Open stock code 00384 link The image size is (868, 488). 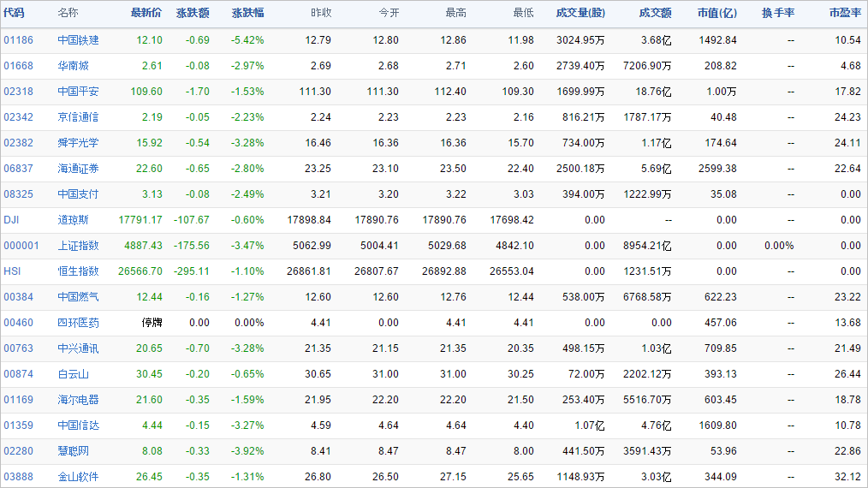pyautogui.click(x=18, y=297)
